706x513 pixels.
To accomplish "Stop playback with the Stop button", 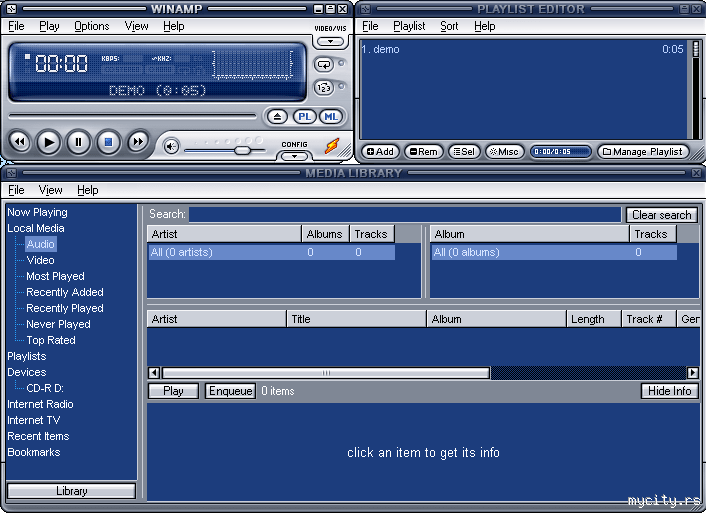I will coord(108,142).
